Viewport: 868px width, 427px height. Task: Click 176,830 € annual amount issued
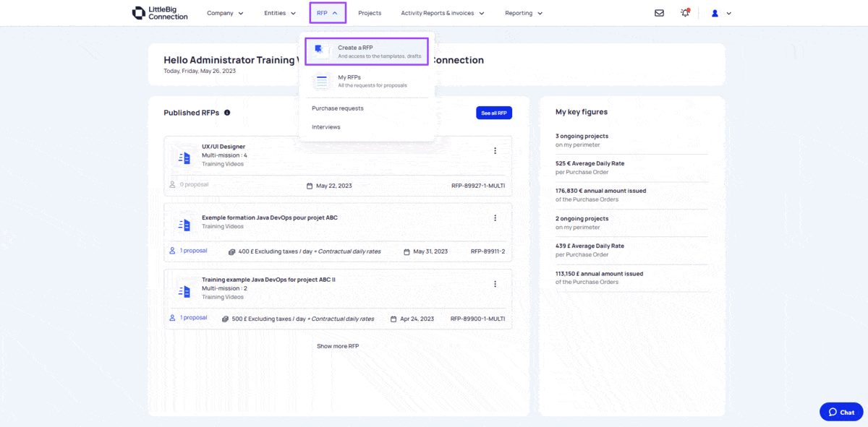600,191
